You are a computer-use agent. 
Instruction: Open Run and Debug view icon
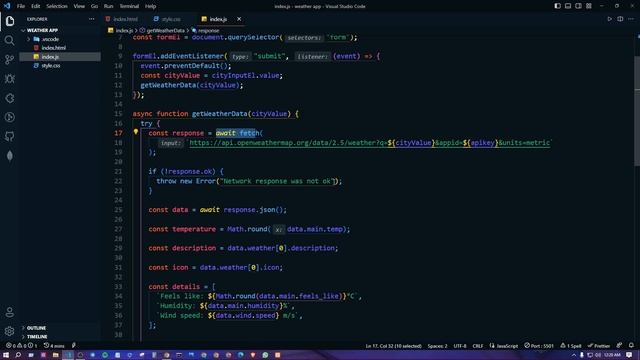point(10,78)
